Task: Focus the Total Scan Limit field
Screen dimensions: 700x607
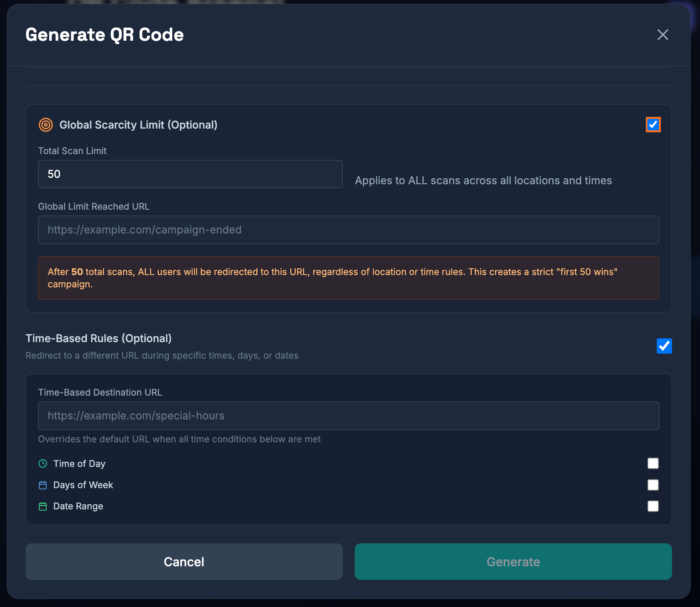Action: coord(190,174)
